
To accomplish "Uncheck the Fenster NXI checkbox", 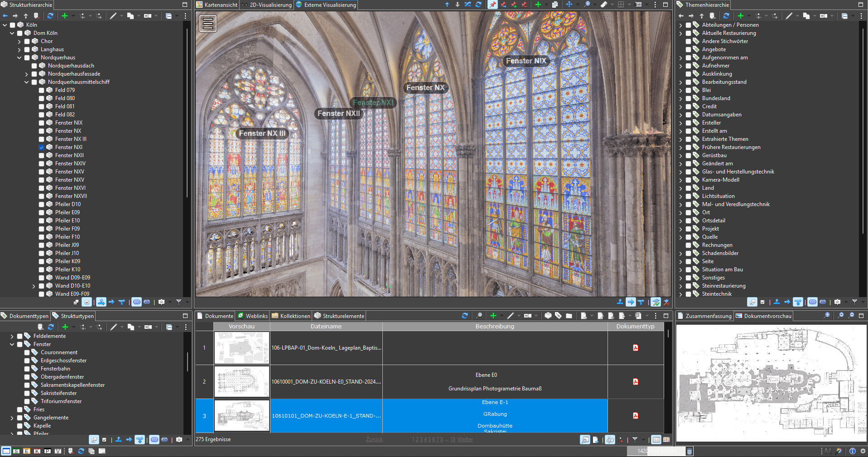I will [42, 147].
